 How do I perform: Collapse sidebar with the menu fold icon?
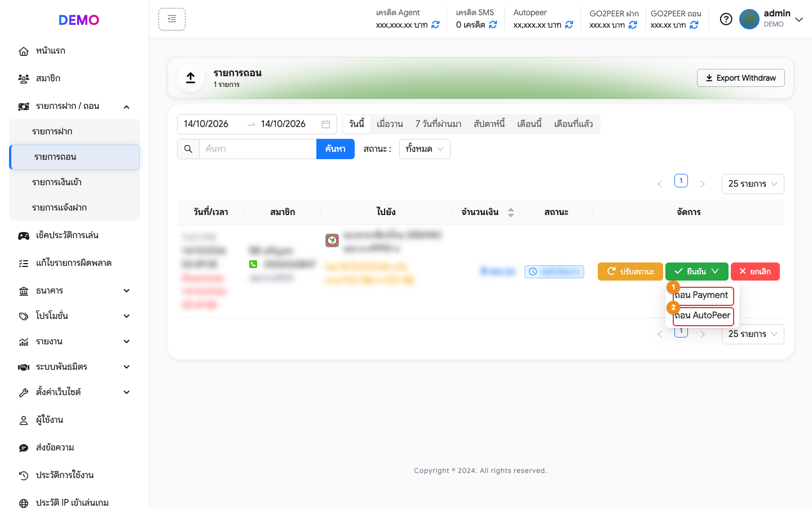point(172,19)
